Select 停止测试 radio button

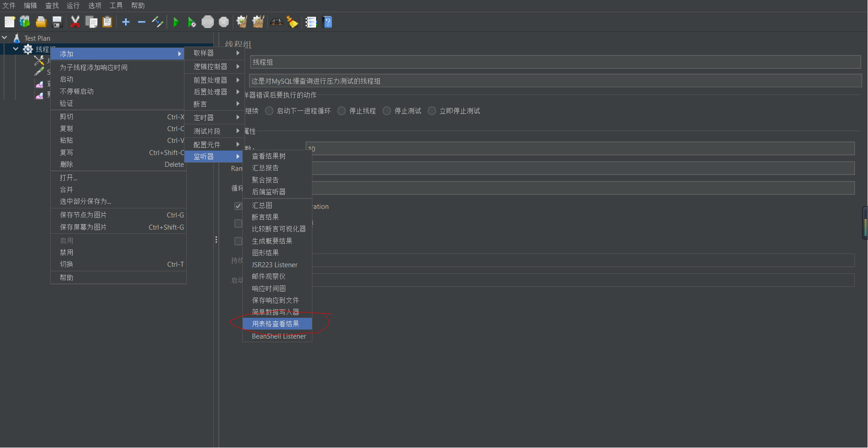[387, 111]
